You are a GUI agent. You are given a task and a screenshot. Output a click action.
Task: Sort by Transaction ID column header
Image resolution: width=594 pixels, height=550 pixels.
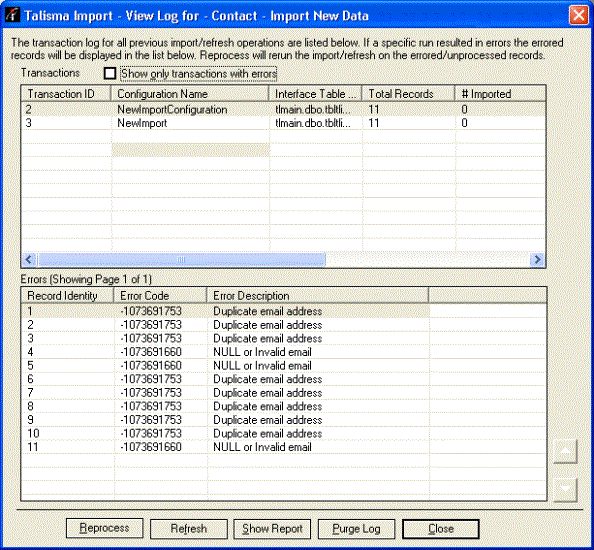[x=66, y=94]
